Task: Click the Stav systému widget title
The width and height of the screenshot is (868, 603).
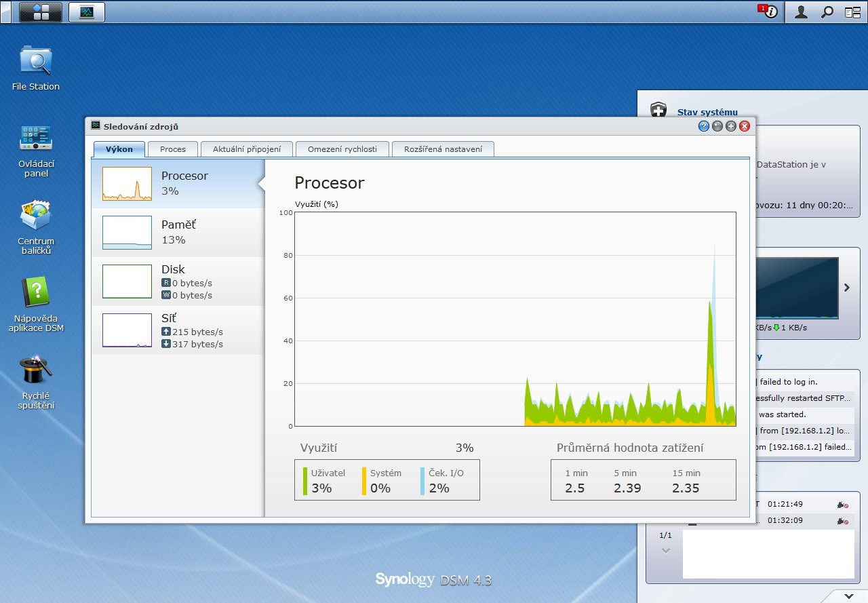Action: [707, 113]
